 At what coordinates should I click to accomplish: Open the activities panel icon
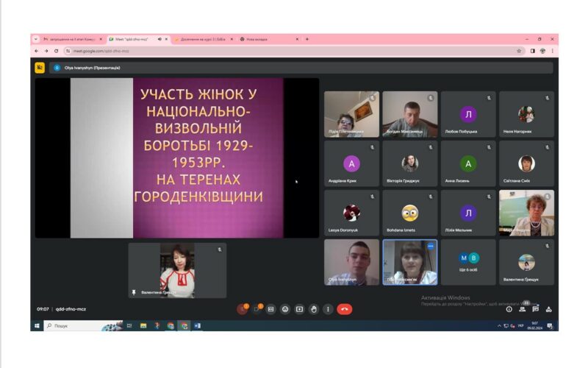point(549,309)
